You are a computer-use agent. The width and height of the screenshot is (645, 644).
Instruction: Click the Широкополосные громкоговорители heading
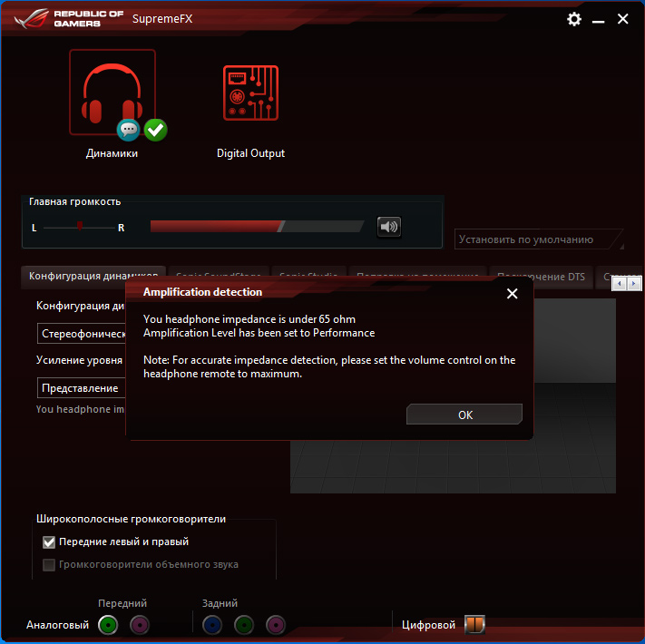(132, 519)
